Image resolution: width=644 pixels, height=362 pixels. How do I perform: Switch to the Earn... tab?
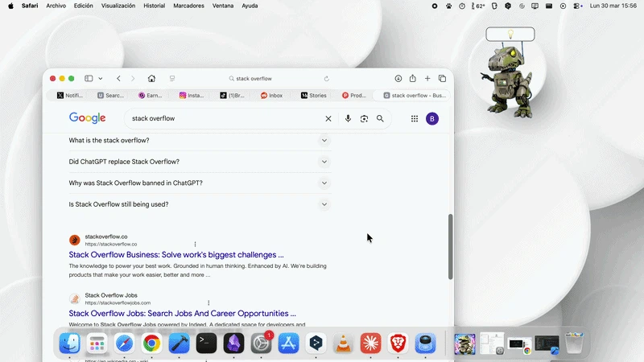point(151,95)
